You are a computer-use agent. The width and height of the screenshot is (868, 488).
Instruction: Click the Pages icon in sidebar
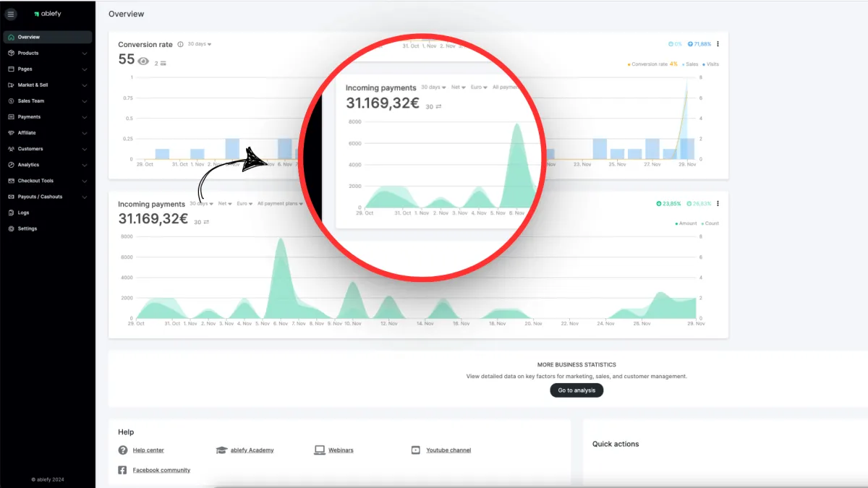click(x=11, y=69)
